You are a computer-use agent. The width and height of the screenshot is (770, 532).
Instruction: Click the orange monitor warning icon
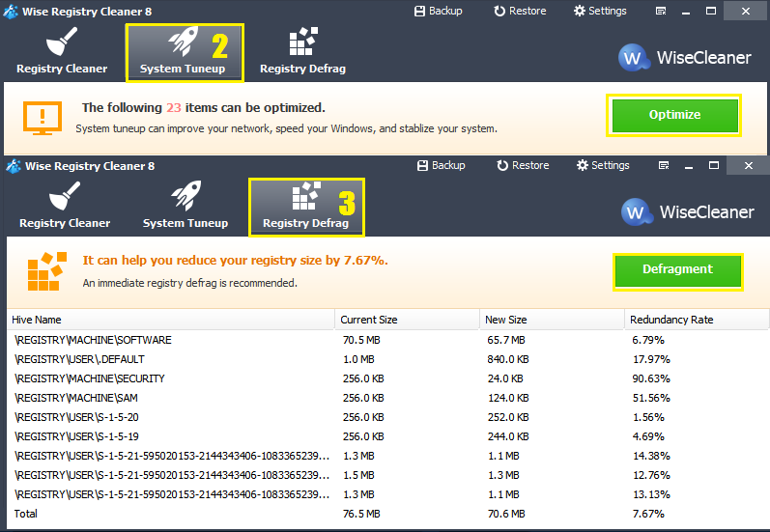[43, 118]
